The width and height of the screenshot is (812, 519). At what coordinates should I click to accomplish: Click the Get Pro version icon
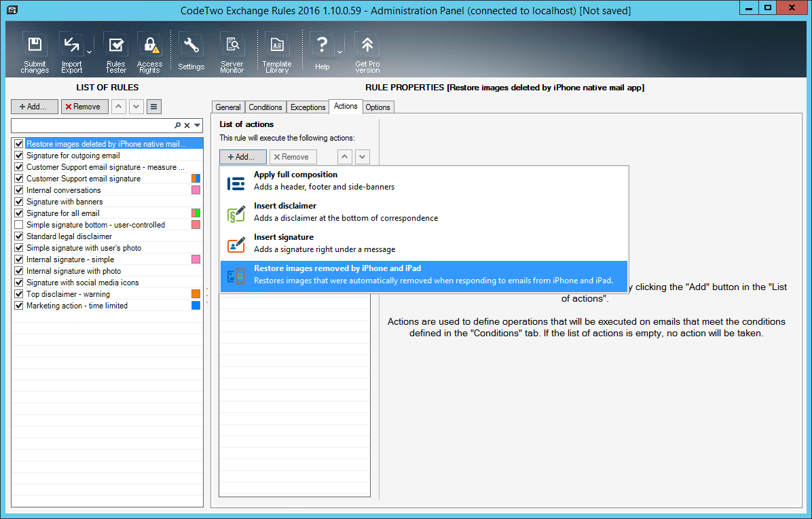[x=367, y=52]
